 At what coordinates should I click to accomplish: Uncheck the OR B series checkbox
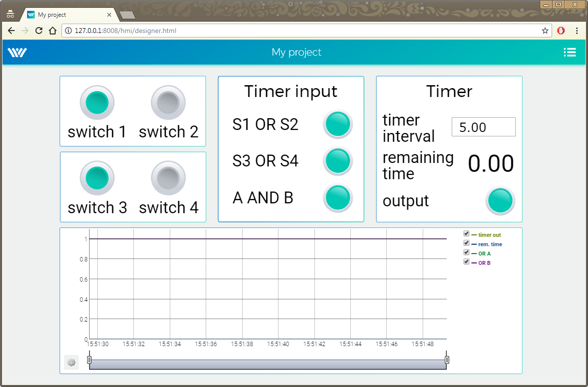coord(466,261)
